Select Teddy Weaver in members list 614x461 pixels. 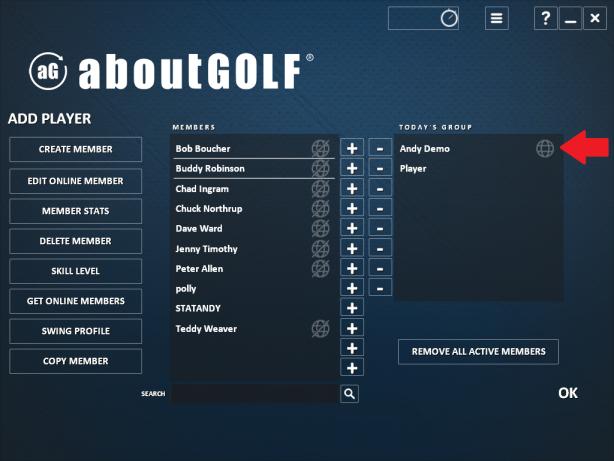click(x=254, y=328)
